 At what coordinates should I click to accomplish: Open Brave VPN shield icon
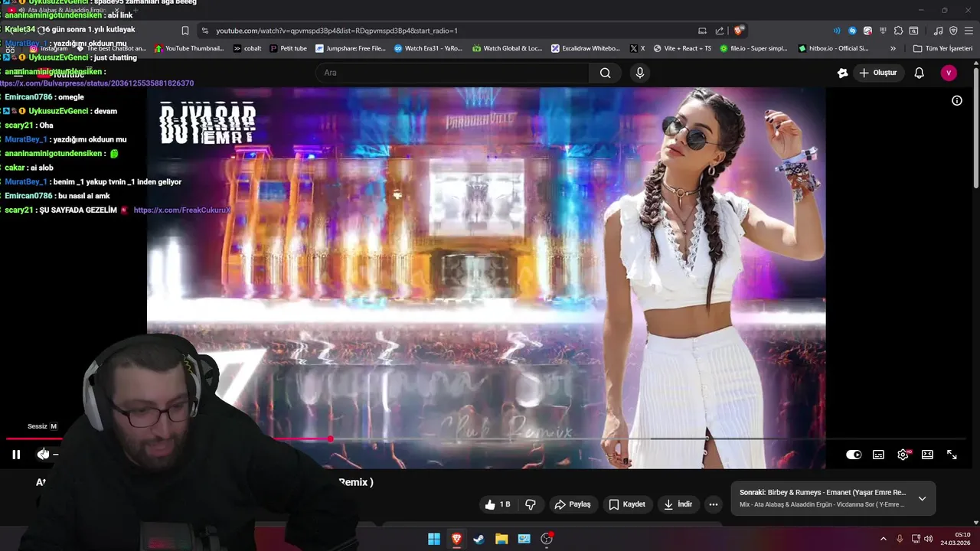[x=953, y=31]
